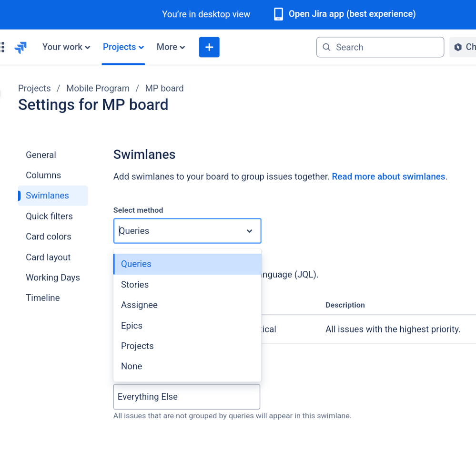The width and height of the screenshot is (476, 454).
Task: Click the search magnifier icon
Action: [x=326, y=47]
